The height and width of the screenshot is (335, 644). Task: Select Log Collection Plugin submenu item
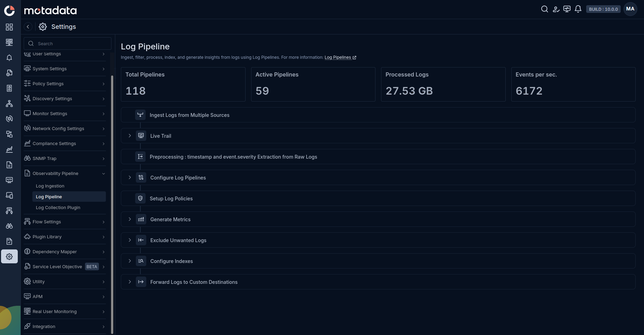pos(69,208)
